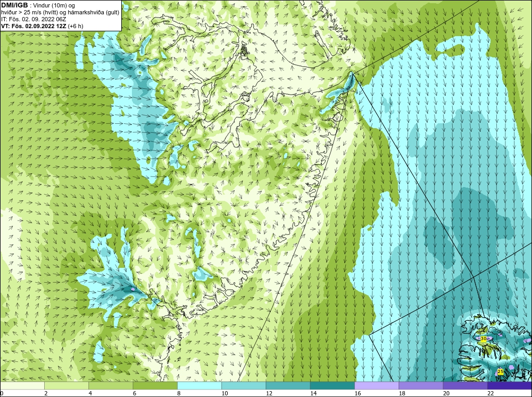The height and width of the screenshot is (397, 532).
Task: Click the '6' colorbar tick label
Action: tap(135, 393)
